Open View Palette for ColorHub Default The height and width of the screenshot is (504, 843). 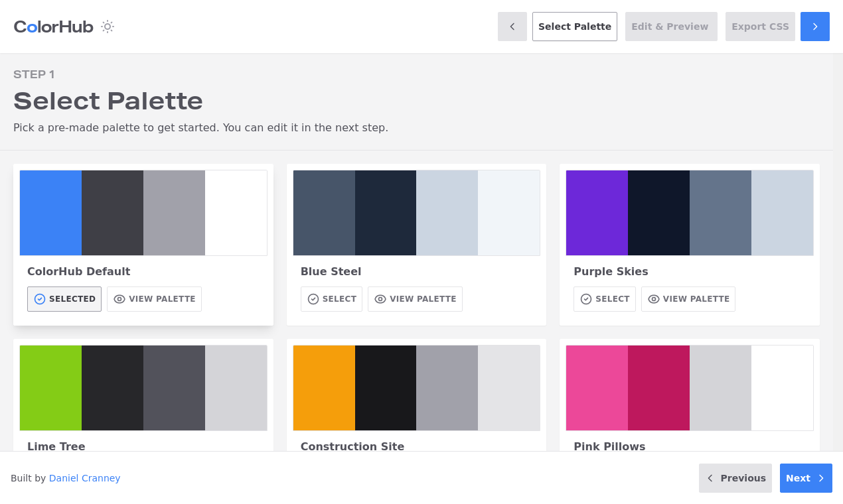pos(154,299)
